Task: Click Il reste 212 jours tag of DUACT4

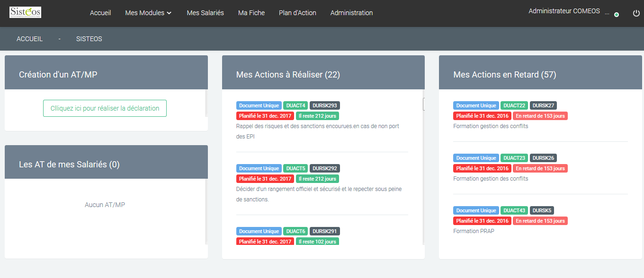Action: point(317,116)
